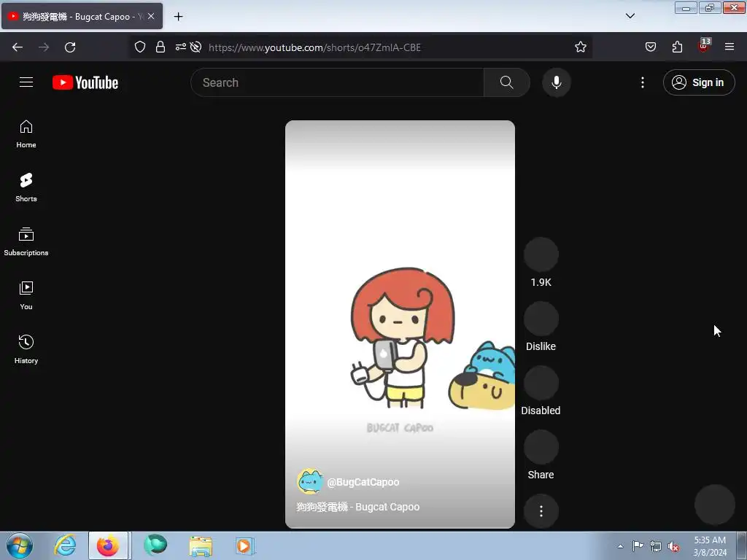
Task: Open Action Center flag icon
Action: pyautogui.click(x=638, y=546)
